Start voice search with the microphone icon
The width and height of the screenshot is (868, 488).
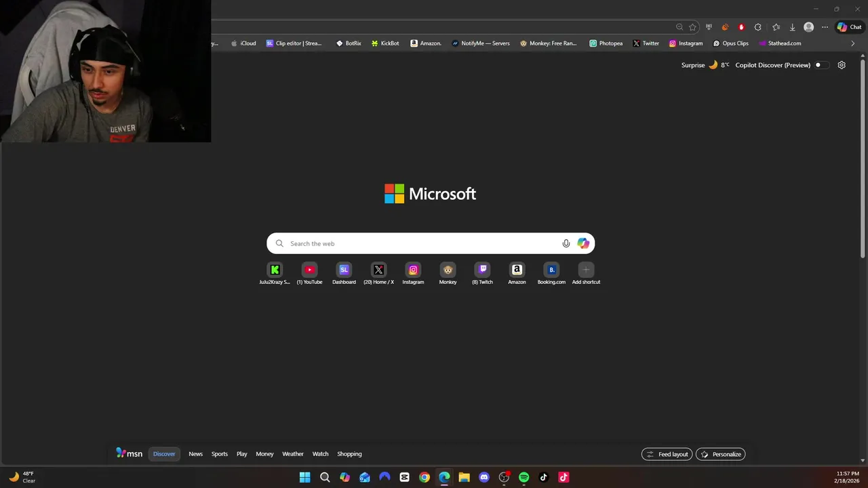(566, 243)
